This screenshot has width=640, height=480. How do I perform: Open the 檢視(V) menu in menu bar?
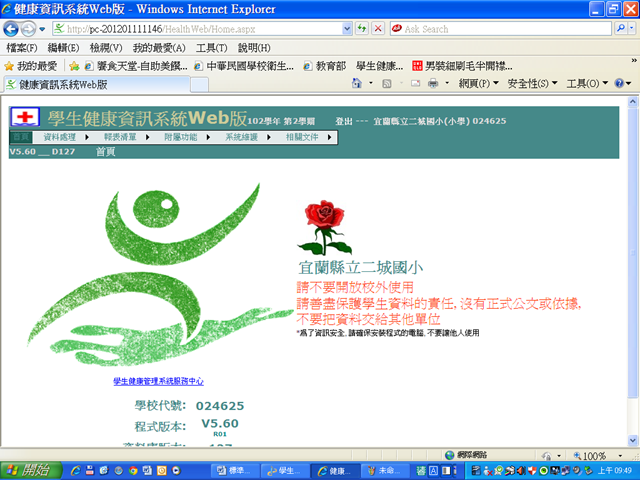coord(105,48)
